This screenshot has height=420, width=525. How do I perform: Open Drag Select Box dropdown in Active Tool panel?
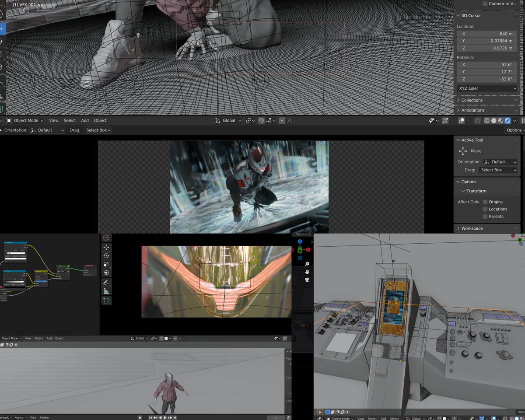pyautogui.click(x=497, y=170)
